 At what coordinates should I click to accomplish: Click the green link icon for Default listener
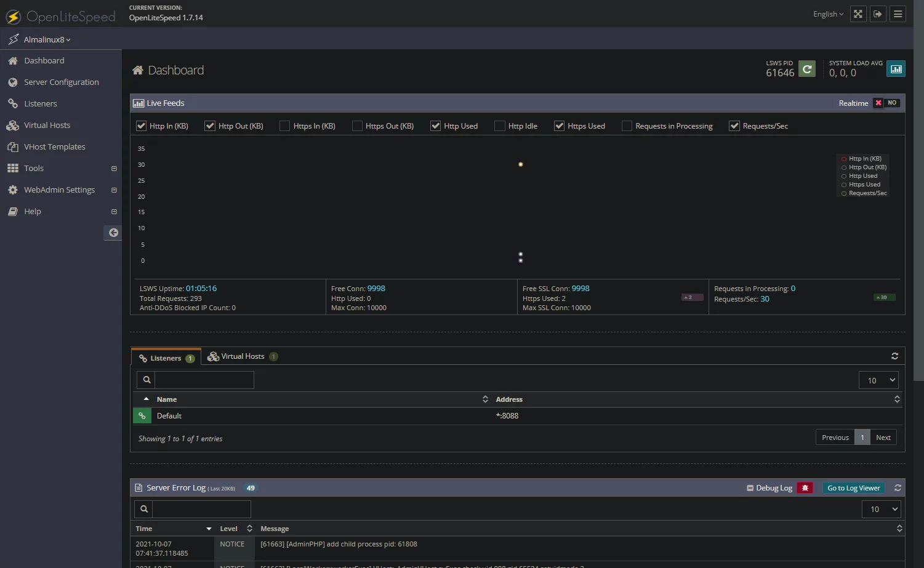click(142, 416)
